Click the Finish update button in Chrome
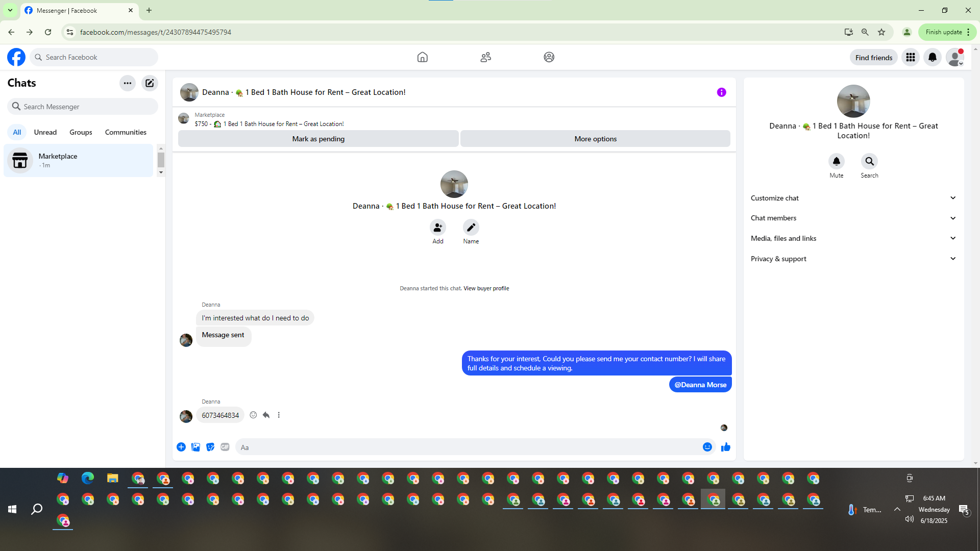 [947, 32]
